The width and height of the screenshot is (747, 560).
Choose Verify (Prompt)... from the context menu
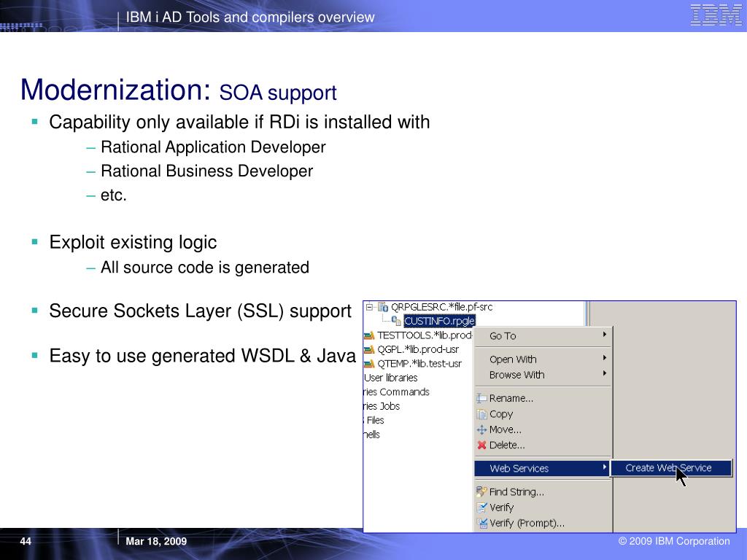pos(543,523)
